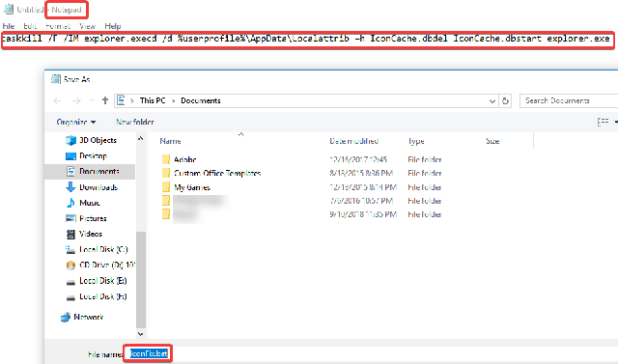The width and height of the screenshot is (618, 364).
Task: Select the Custom Office Templates folder
Action: pyautogui.click(x=217, y=174)
